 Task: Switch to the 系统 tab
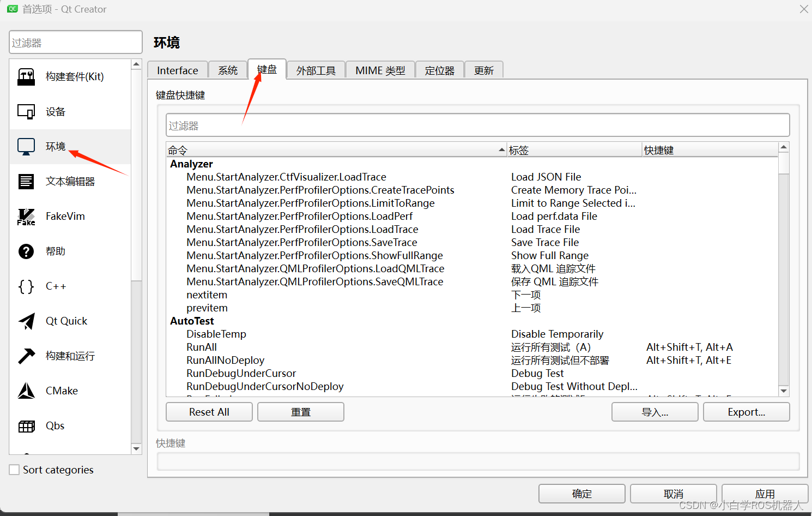pyautogui.click(x=228, y=70)
